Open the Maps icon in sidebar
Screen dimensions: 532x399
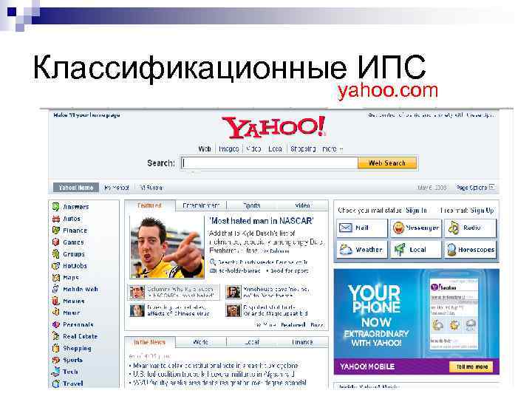coord(55,278)
